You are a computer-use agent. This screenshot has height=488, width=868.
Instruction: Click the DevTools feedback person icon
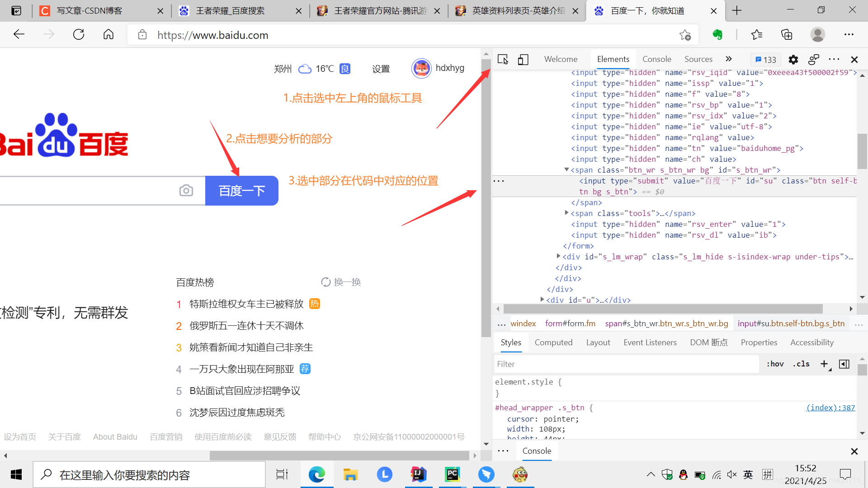click(x=814, y=59)
